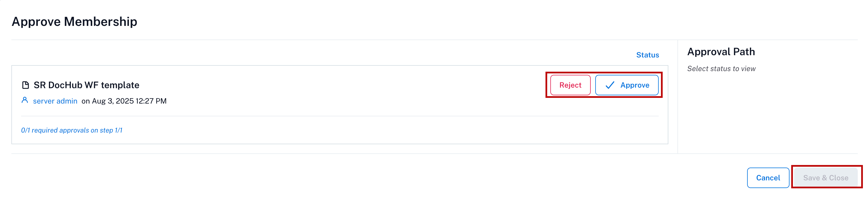Click the document icon beside SR DocHub WF template
868x198 pixels.
tap(25, 85)
